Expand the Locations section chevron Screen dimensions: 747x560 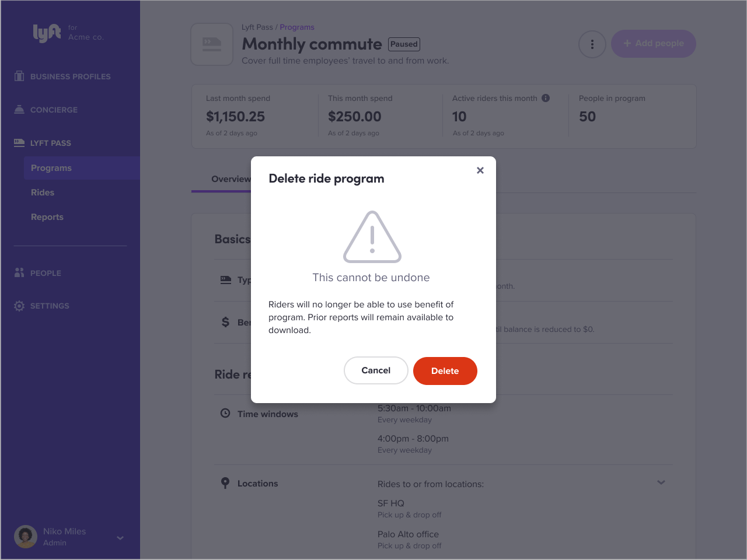click(661, 482)
